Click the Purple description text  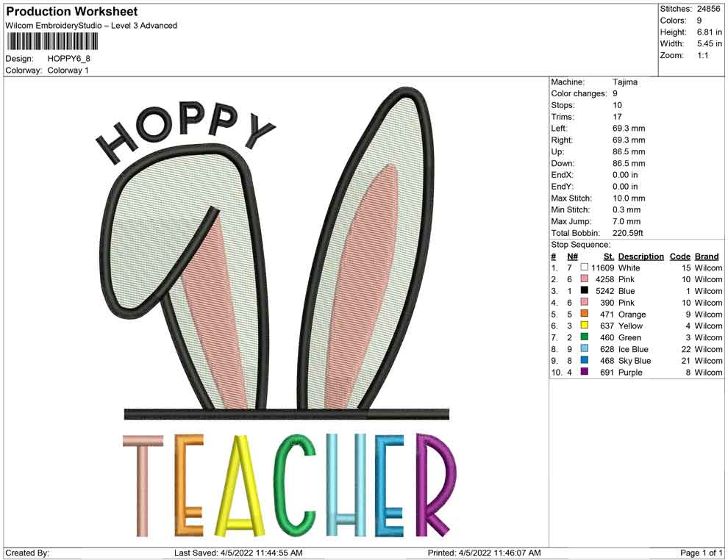click(x=630, y=372)
